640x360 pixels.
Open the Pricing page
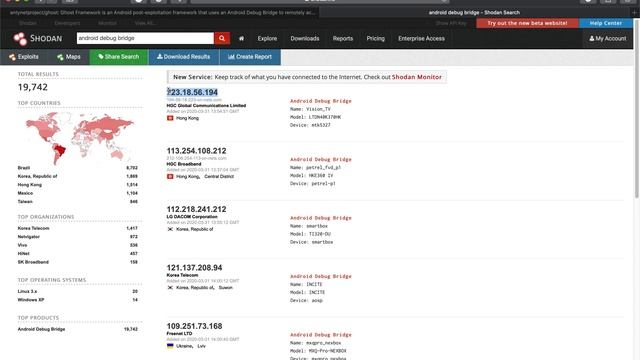pyautogui.click(x=375, y=38)
